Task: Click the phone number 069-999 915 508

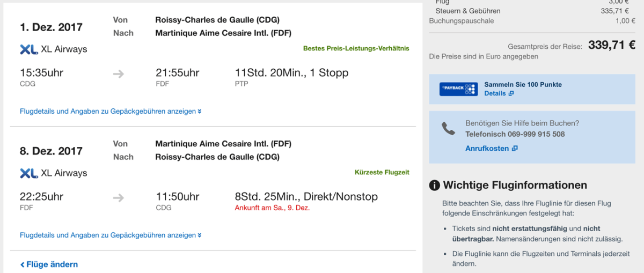Action: (515, 134)
